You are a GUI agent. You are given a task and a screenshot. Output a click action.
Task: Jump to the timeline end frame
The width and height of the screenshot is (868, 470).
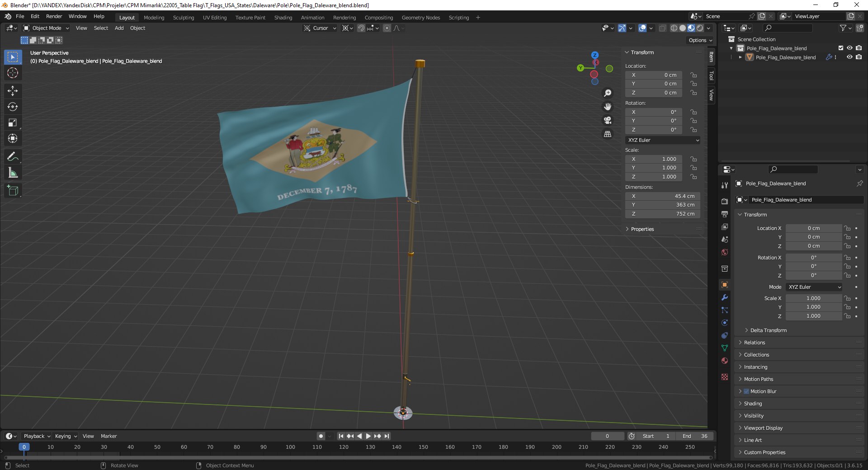pyautogui.click(x=387, y=436)
